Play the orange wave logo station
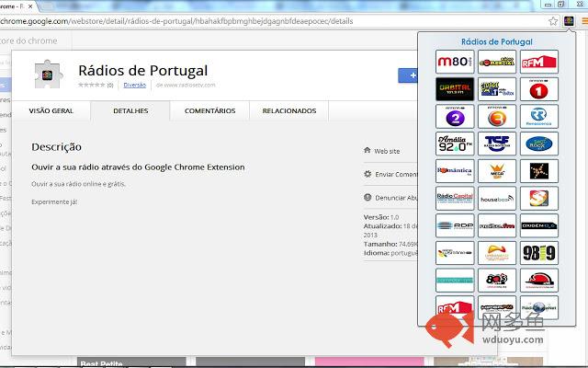 tap(497, 253)
